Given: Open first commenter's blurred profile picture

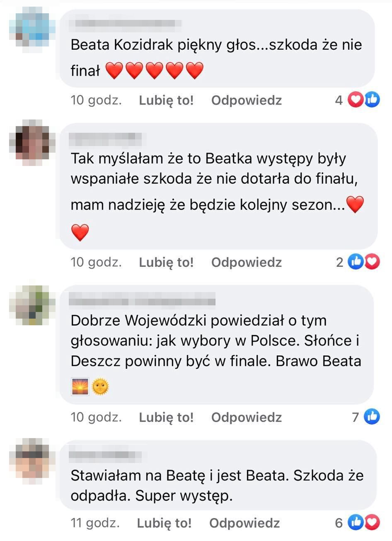Looking at the screenshot, I should coord(32,27).
